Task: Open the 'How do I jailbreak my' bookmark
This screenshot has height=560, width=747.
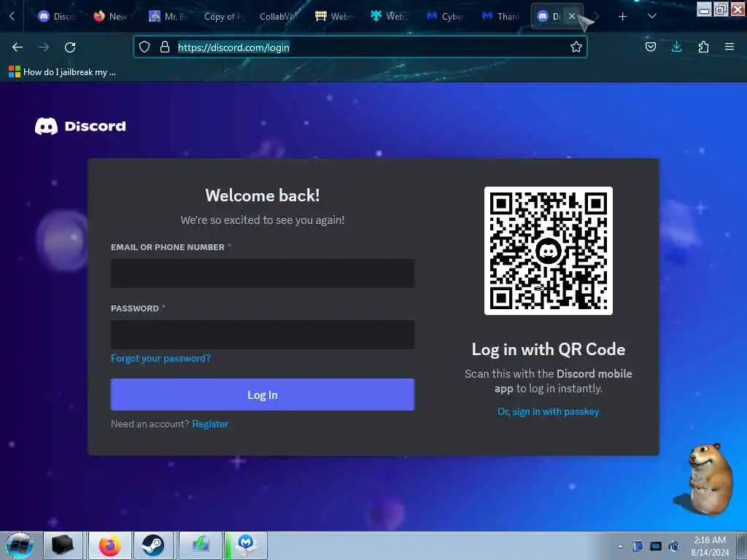Action: pos(63,72)
